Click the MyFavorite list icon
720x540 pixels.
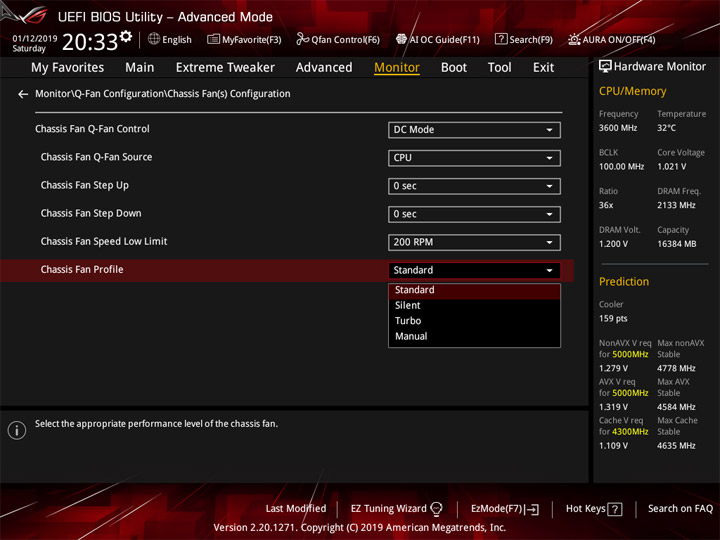[213, 39]
